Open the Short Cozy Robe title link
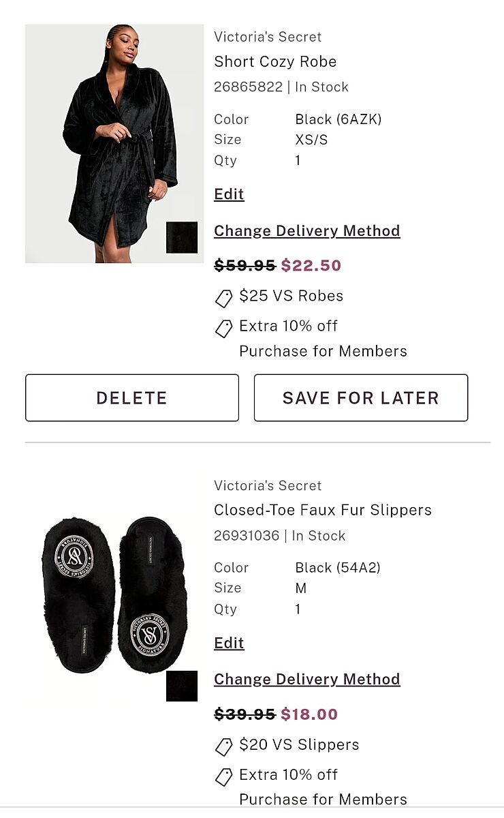 tap(275, 61)
